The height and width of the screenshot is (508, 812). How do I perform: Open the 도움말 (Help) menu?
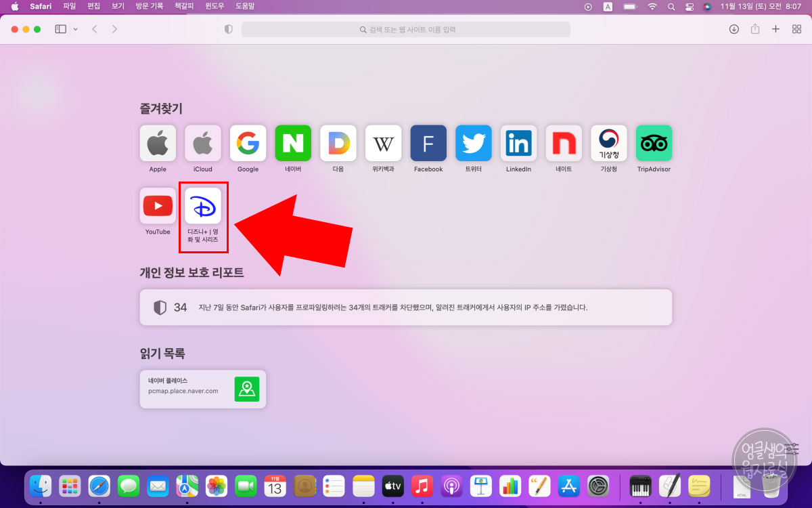tap(245, 6)
